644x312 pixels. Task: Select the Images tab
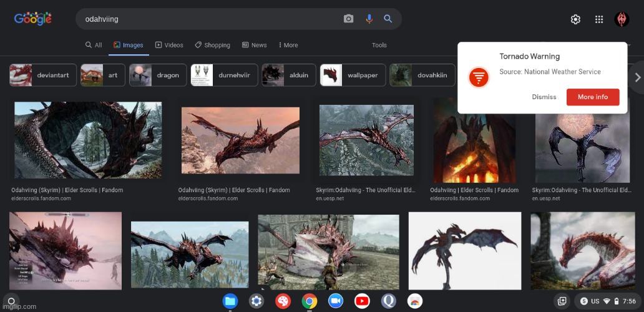coord(129,45)
